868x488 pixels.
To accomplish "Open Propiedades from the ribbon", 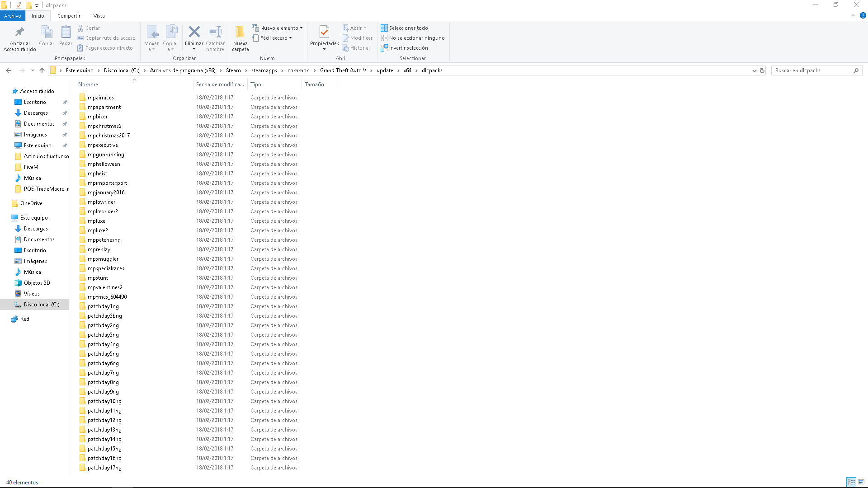I will pyautogui.click(x=324, y=33).
